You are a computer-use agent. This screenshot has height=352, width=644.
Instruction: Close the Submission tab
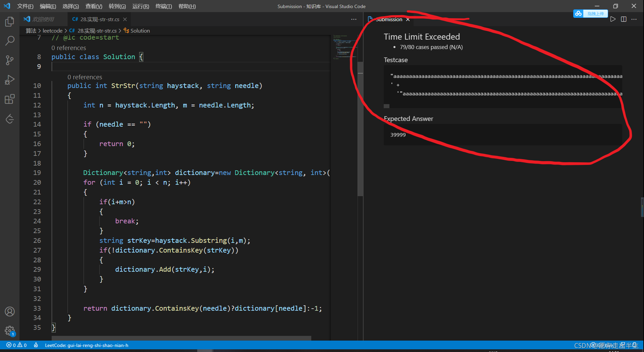[408, 19]
